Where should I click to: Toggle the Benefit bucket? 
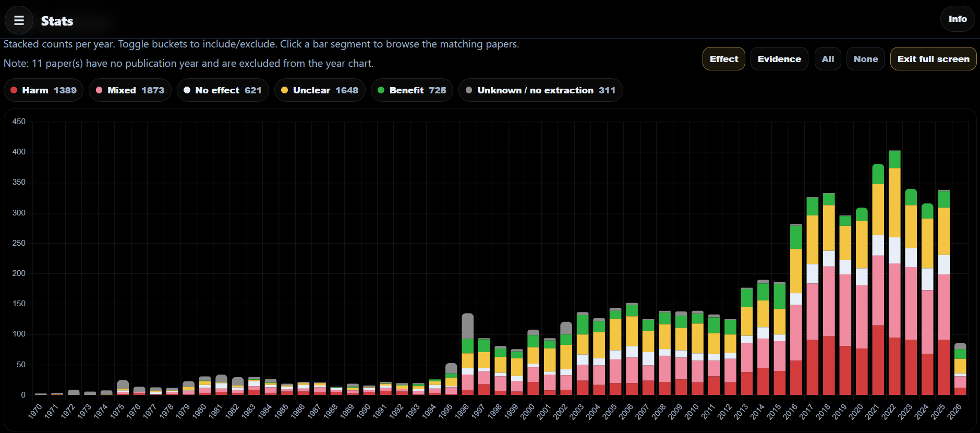pyautogui.click(x=412, y=90)
